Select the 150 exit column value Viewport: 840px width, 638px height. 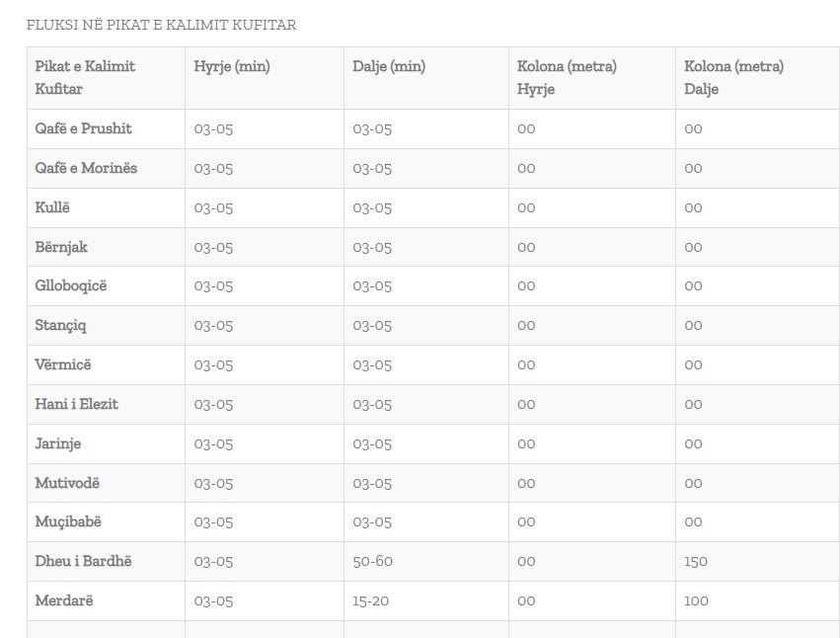pyautogui.click(x=696, y=561)
